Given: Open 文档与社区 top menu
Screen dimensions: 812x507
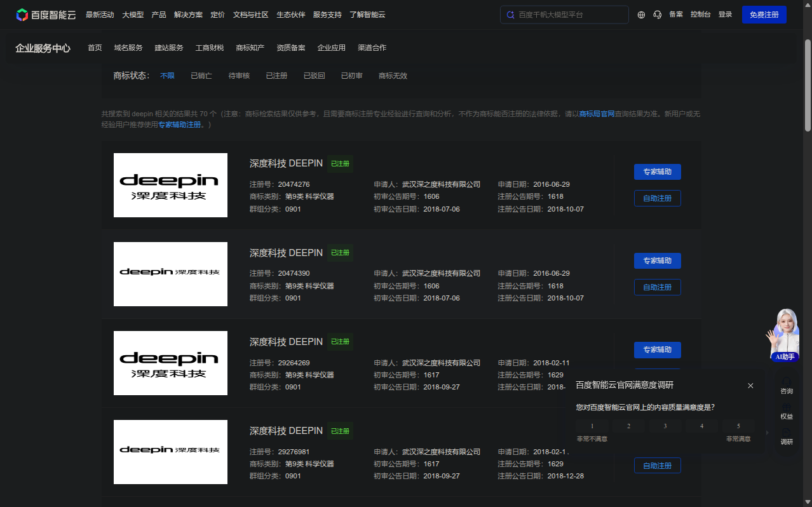Looking at the screenshot, I should (x=250, y=15).
